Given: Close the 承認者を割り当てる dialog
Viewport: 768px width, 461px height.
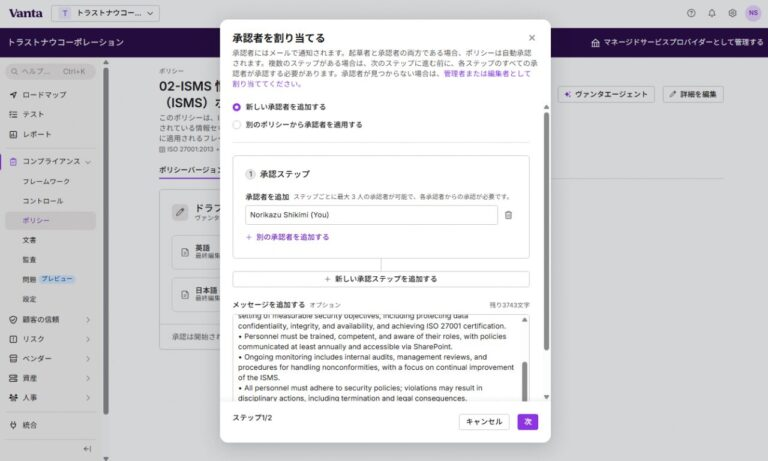Looking at the screenshot, I should click(x=532, y=38).
